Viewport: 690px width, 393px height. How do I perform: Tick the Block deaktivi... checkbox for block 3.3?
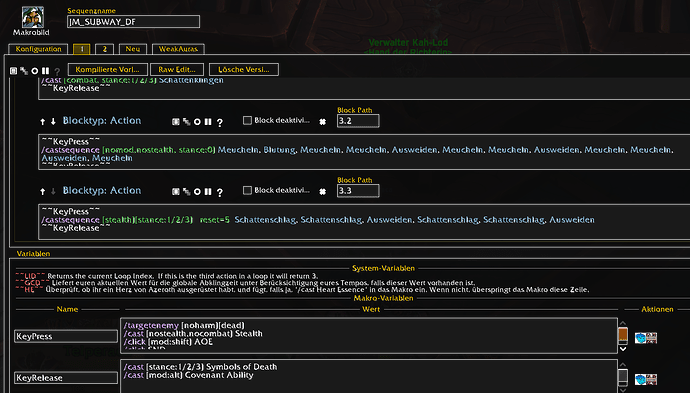click(x=247, y=190)
